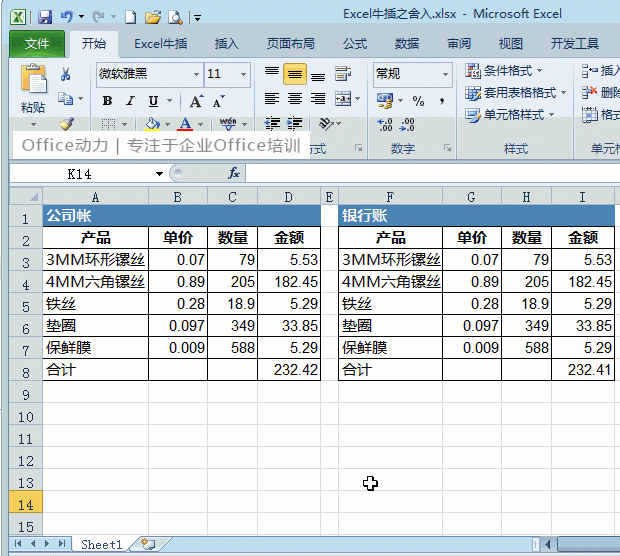Viewport: 620px width, 556px height.
Task: Decrease indent
Action: coord(272,124)
